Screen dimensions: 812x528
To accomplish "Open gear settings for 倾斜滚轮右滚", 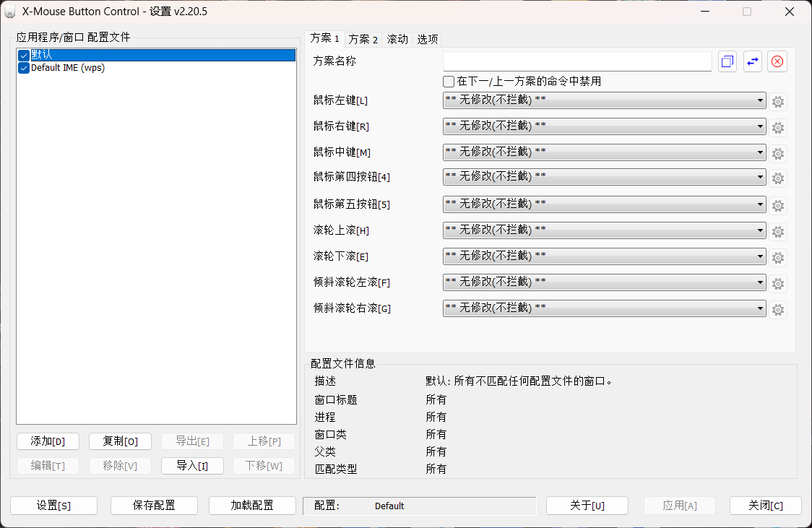I will tap(778, 309).
